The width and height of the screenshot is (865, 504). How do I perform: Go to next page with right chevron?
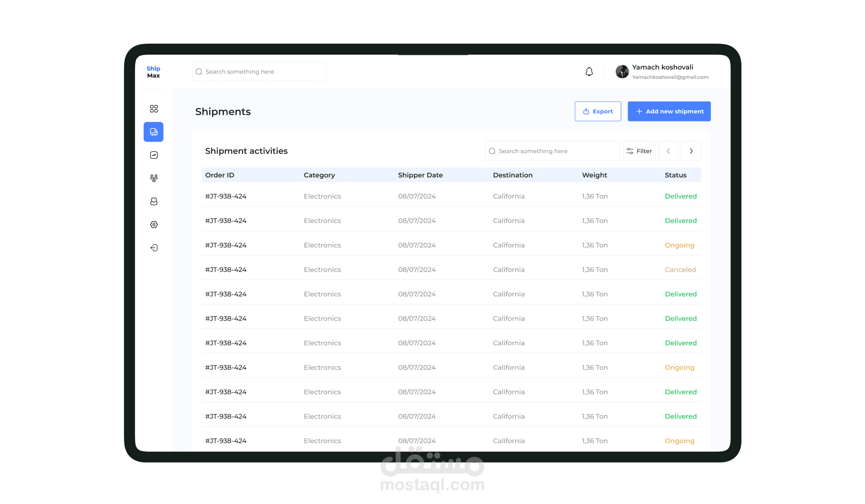click(691, 151)
